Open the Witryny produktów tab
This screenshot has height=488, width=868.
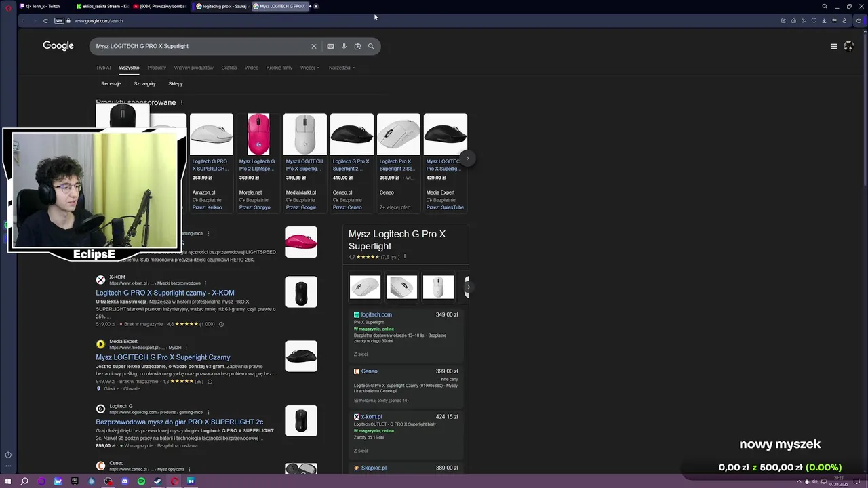point(193,68)
